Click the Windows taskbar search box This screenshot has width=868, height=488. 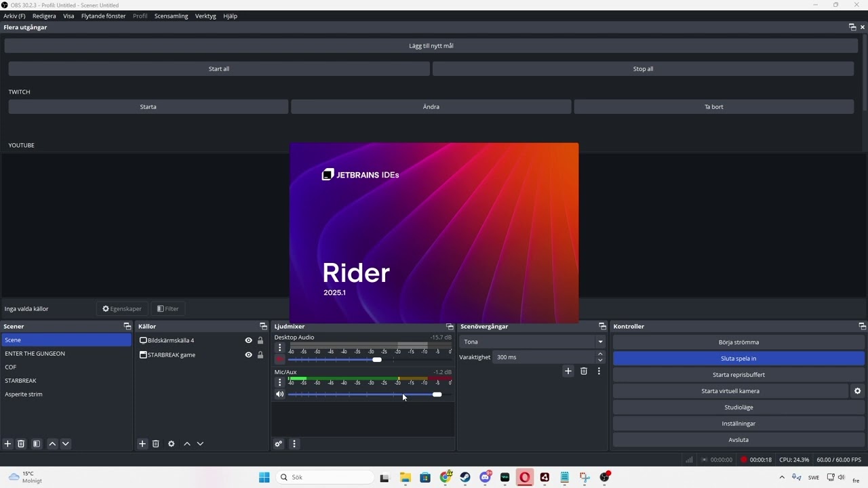(x=325, y=477)
